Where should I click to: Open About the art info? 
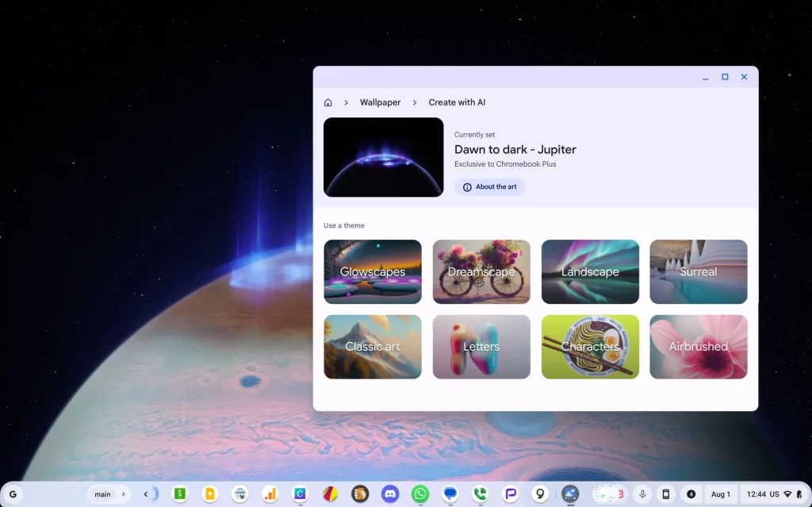click(x=489, y=187)
